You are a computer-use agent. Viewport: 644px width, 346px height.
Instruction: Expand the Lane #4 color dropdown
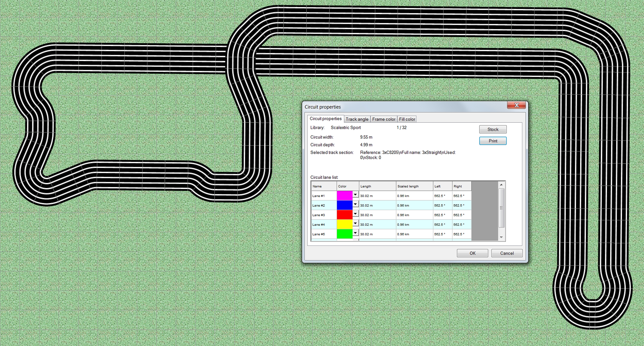pyautogui.click(x=355, y=223)
